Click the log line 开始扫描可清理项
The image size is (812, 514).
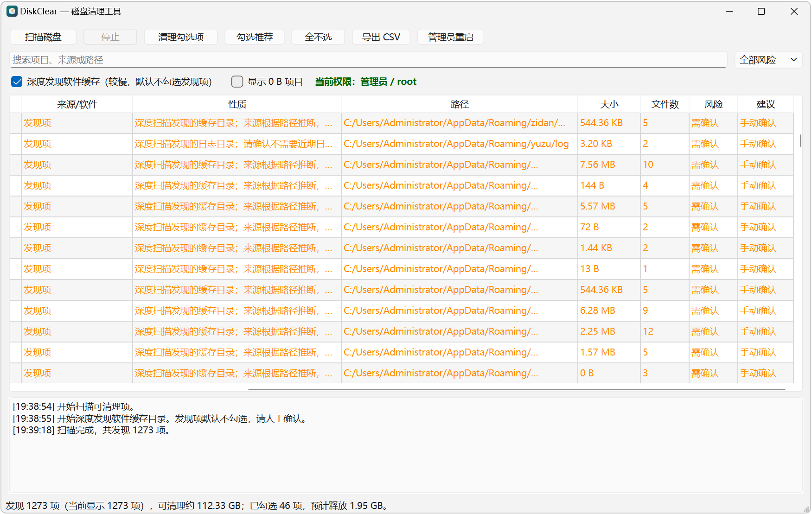pyautogui.click(x=75, y=406)
